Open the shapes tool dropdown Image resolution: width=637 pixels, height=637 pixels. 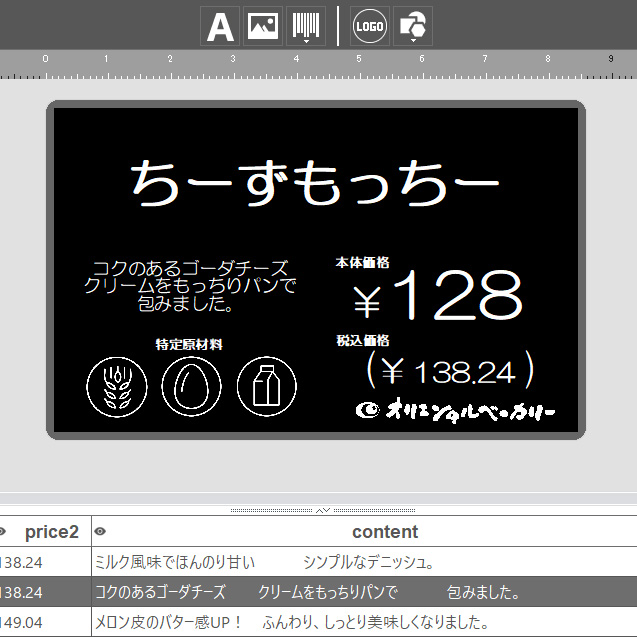click(413, 27)
